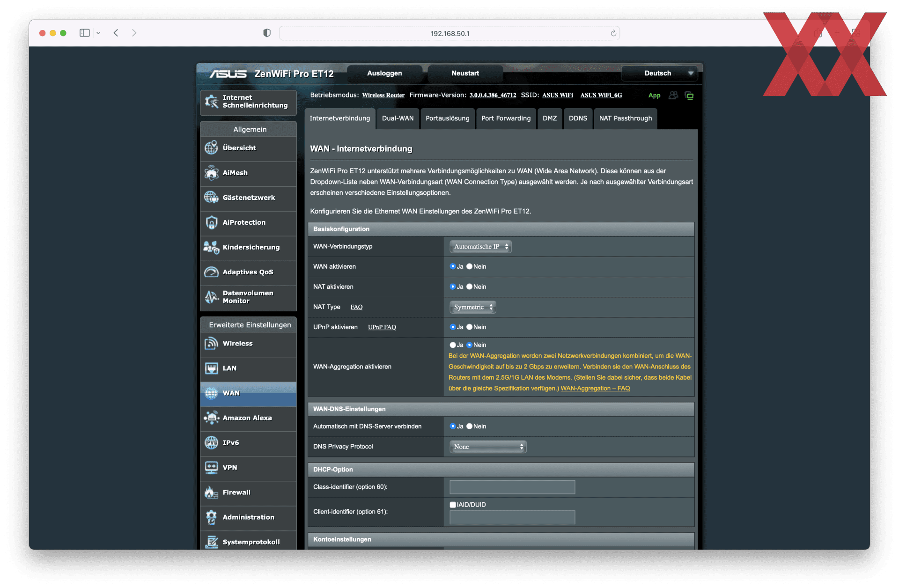Open Amazon Alexa sidebar icon

tap(211, 418)
